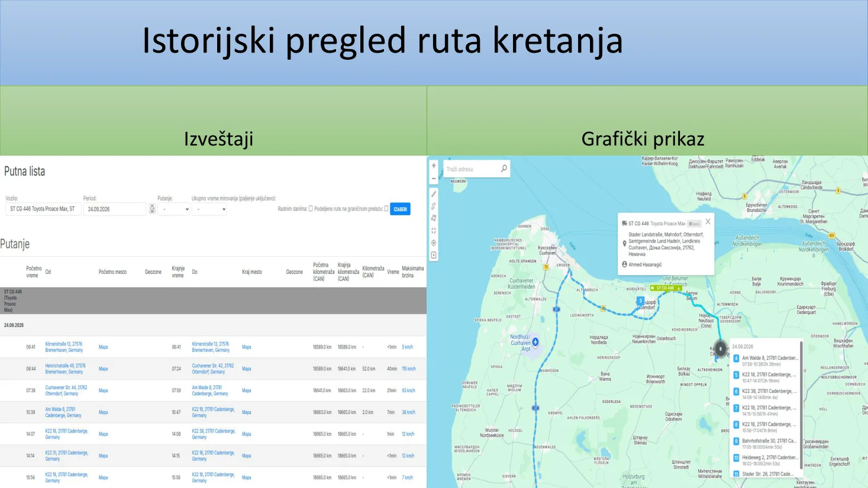Click the stop list scrollbar on map
The width and height of the screenshot is (868, 488).
pyautogui.click(x=801, y=405)
